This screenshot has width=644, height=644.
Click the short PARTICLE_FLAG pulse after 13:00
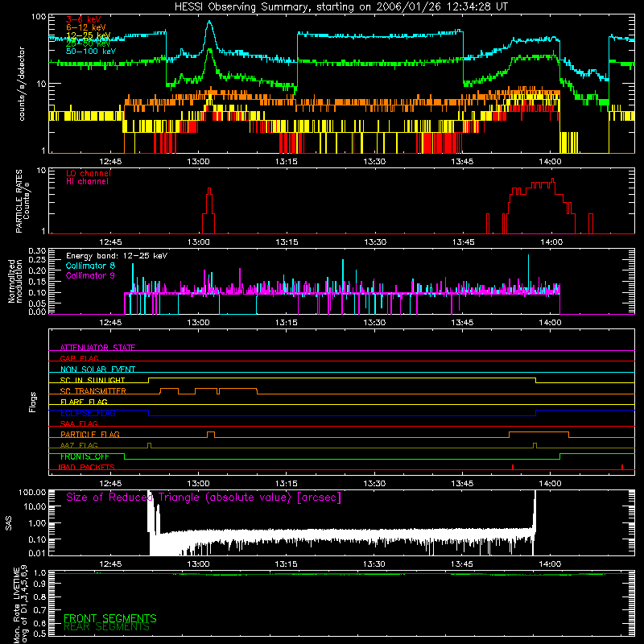click(211, 434)
